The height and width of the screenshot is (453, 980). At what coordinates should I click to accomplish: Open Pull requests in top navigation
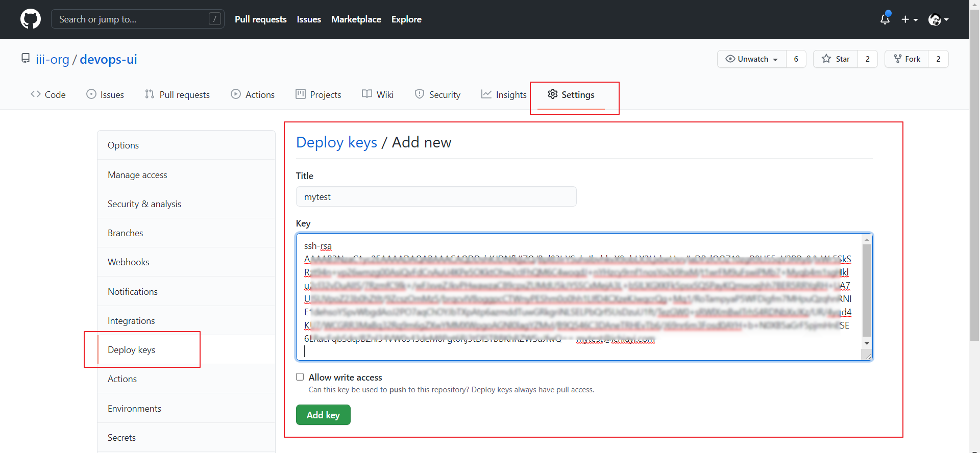point(261,19)
